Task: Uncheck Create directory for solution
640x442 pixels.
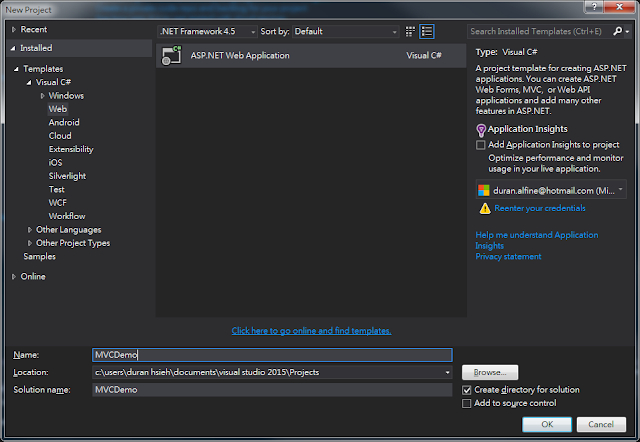Action: point(467,390)
